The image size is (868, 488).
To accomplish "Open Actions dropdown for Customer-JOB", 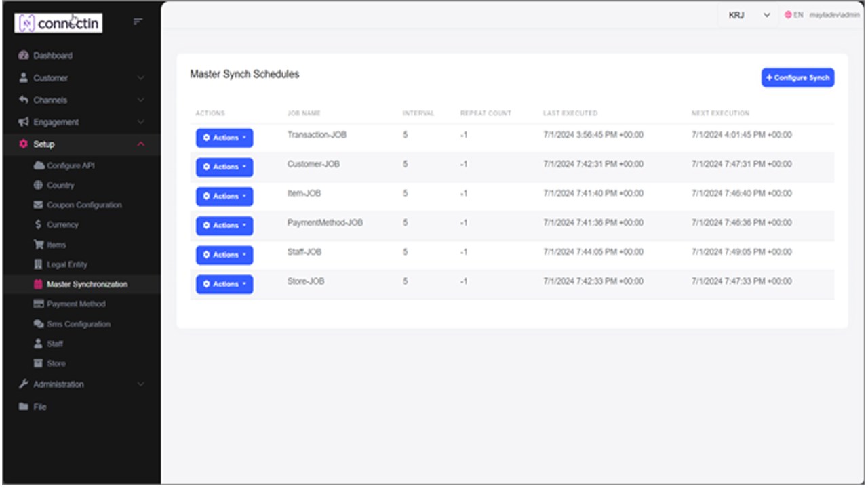I will pyautogui.click(x=224, y=167).
